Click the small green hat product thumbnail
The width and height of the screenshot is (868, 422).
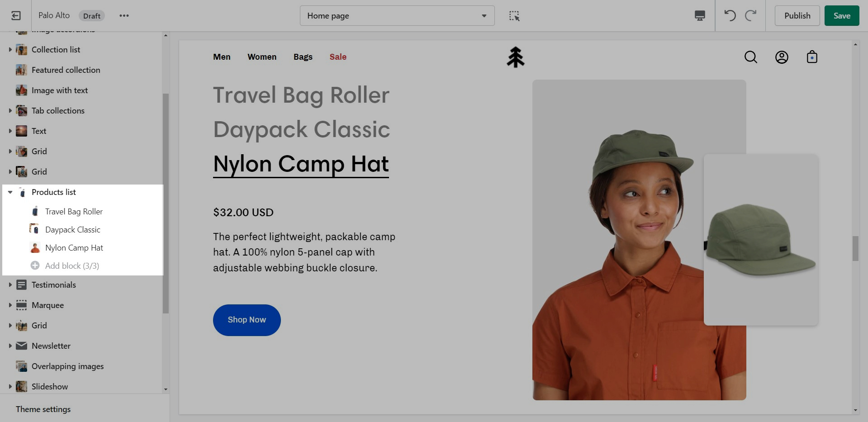(x=761, y=240)
